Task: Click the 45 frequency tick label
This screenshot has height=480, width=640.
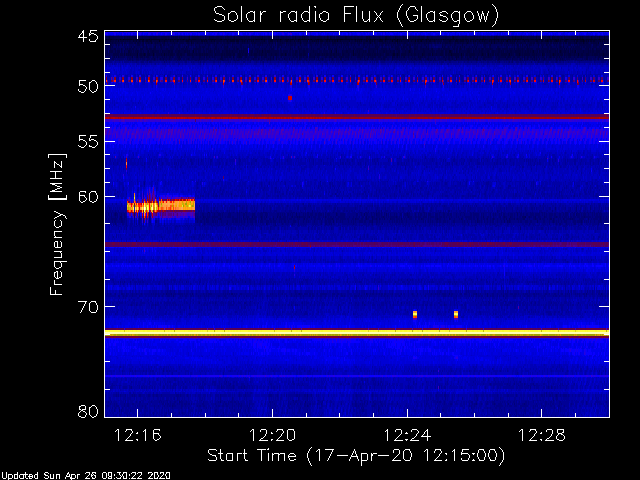Action: click(x=88, y=37)
